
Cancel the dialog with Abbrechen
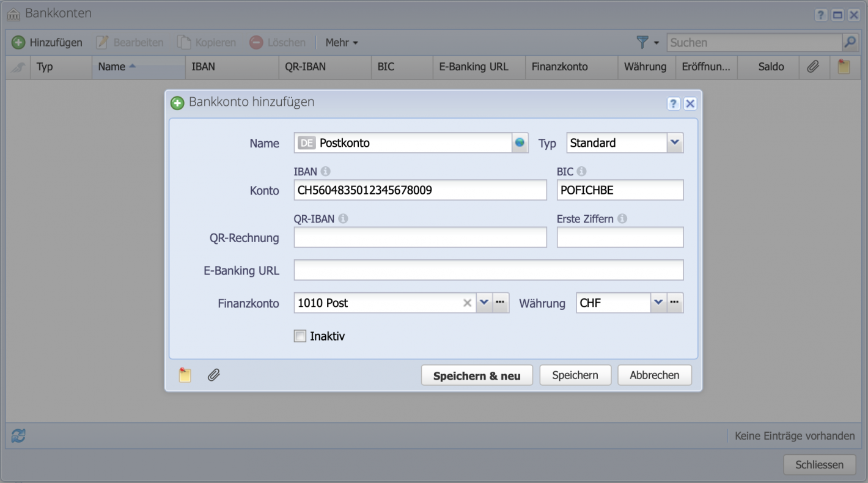[654, 375]
